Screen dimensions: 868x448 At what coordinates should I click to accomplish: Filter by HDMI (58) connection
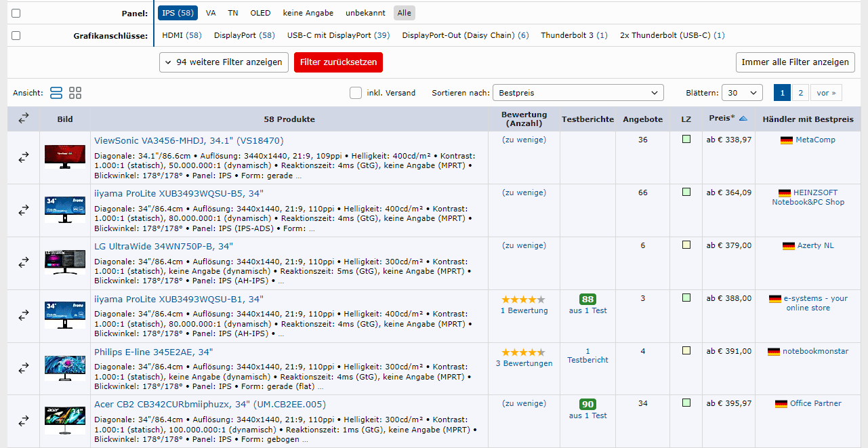tap(182, 35)
